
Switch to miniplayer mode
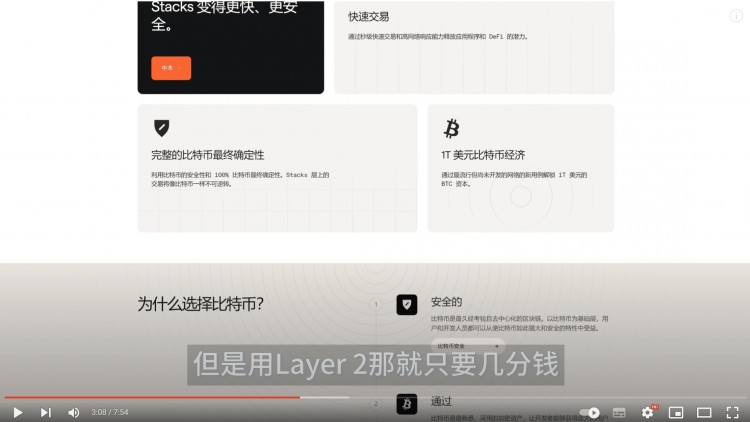click(x=676, y=412)
